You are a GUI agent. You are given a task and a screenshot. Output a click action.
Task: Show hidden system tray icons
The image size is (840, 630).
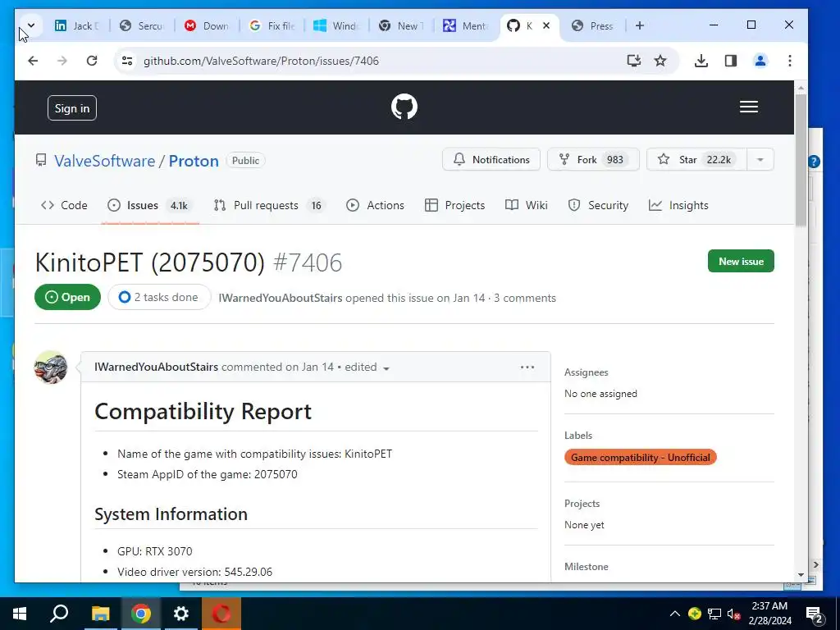coord(674,614)
